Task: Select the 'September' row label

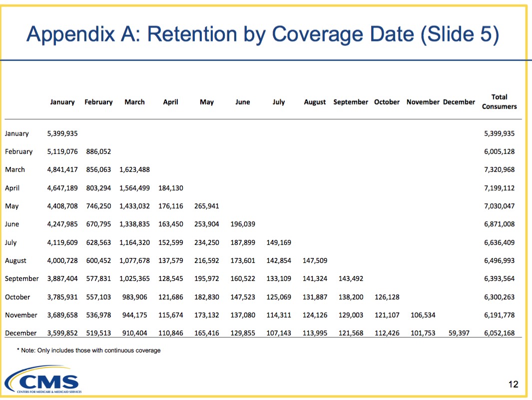Action: 21,279
